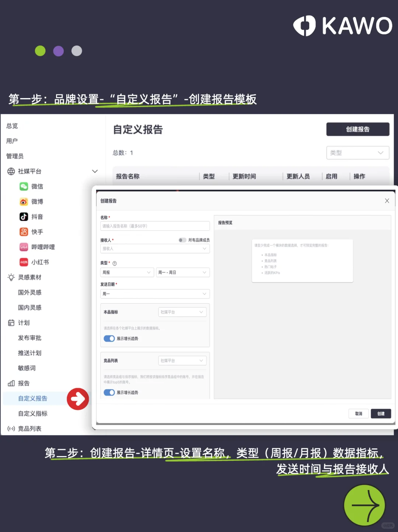Click the green dot at top left
The width and height of the screenshot is (398, 532).
(40, 51)
